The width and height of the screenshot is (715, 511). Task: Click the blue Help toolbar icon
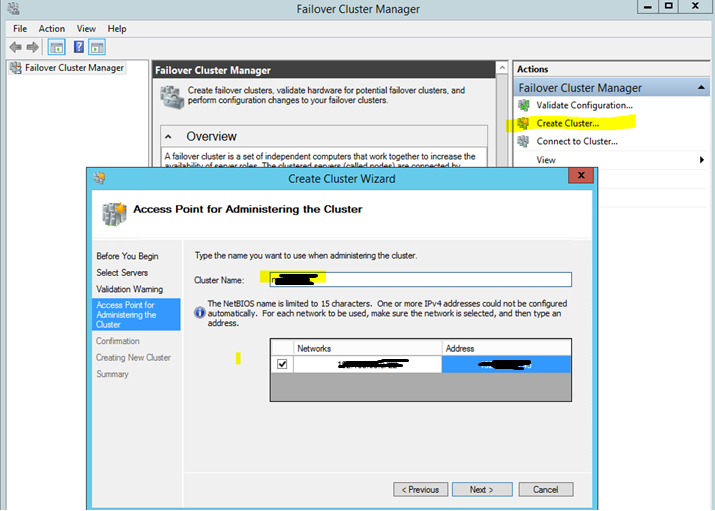click(x=78, y=47)
